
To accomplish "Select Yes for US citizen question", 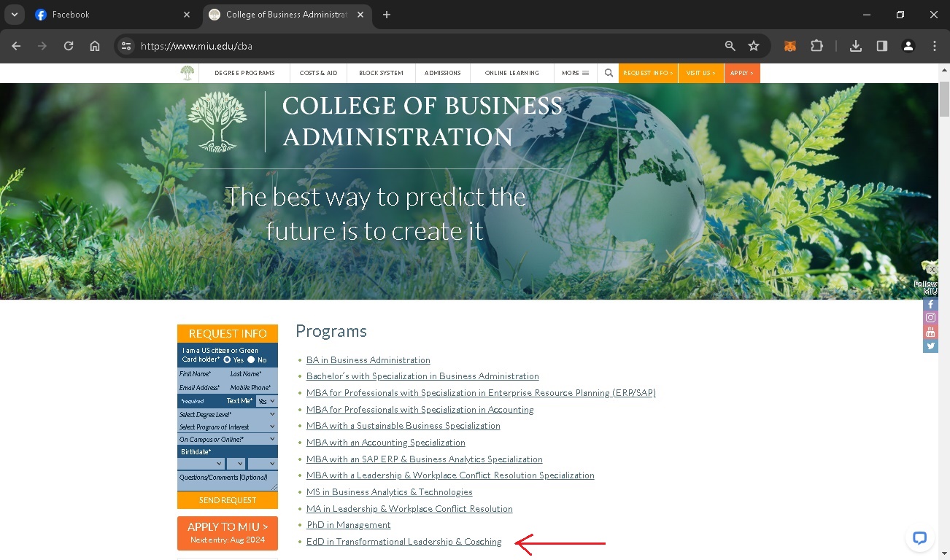I will (x=227, y=359).
